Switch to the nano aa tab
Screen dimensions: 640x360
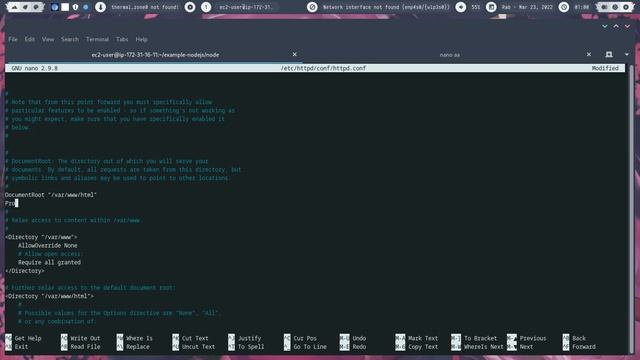point(450,54)
